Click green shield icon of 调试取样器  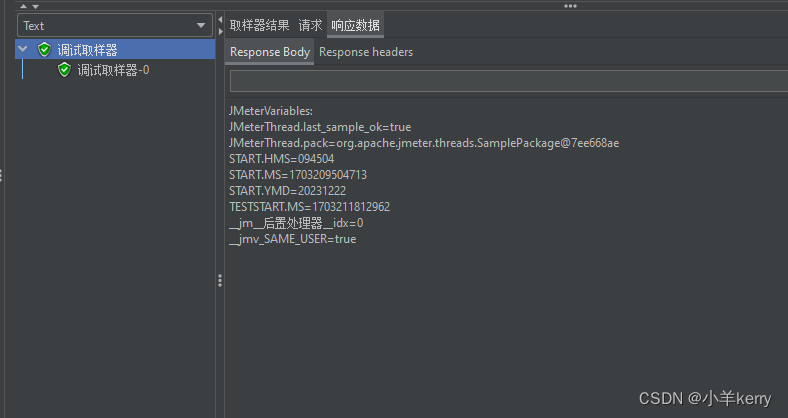[x=44, y=49]
